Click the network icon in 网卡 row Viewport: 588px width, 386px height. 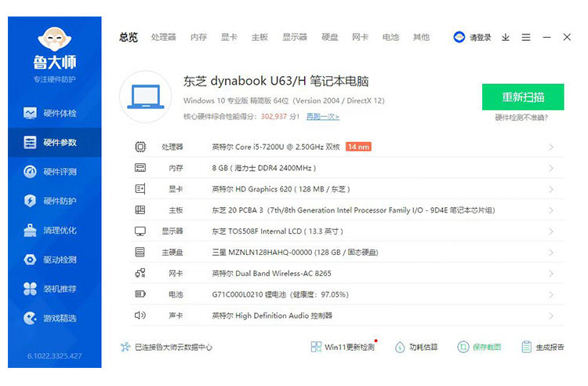[140, 273]
